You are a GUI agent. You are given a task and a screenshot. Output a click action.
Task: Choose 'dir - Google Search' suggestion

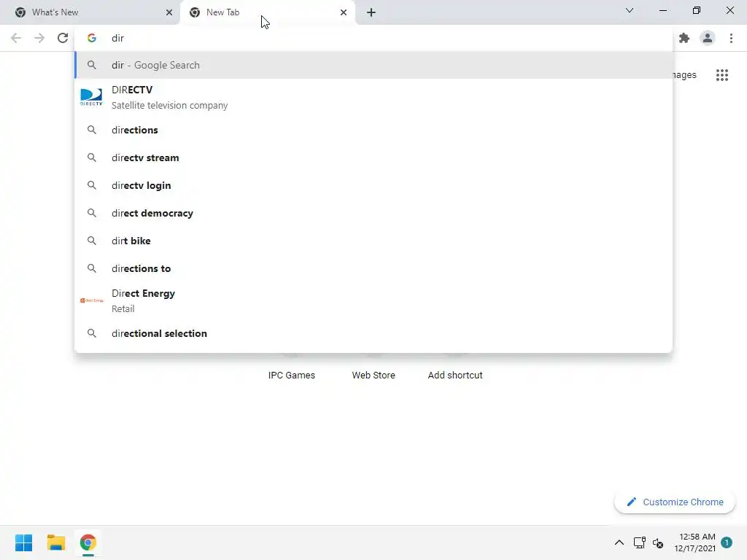(x=374, y=65)
